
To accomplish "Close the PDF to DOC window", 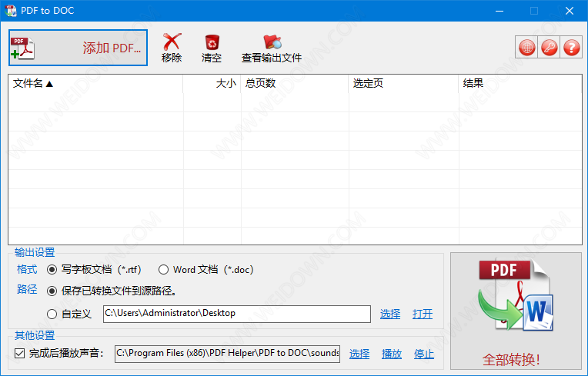I will coord(570,11).
